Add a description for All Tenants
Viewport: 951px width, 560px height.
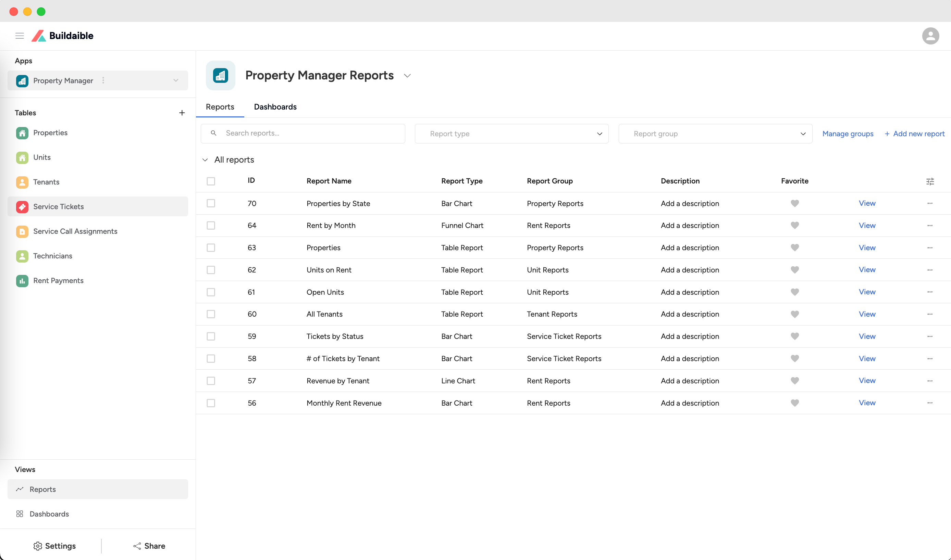coord(690,314)
